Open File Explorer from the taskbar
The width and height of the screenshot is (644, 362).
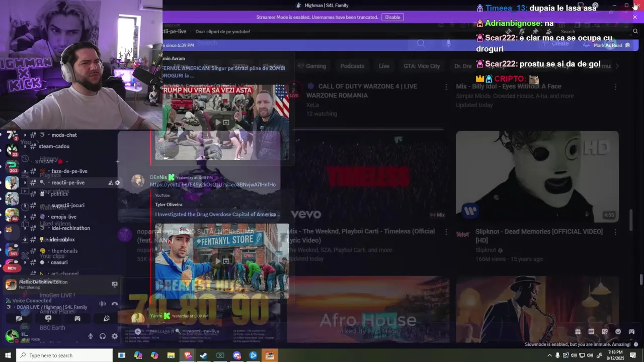coord(171,355)
